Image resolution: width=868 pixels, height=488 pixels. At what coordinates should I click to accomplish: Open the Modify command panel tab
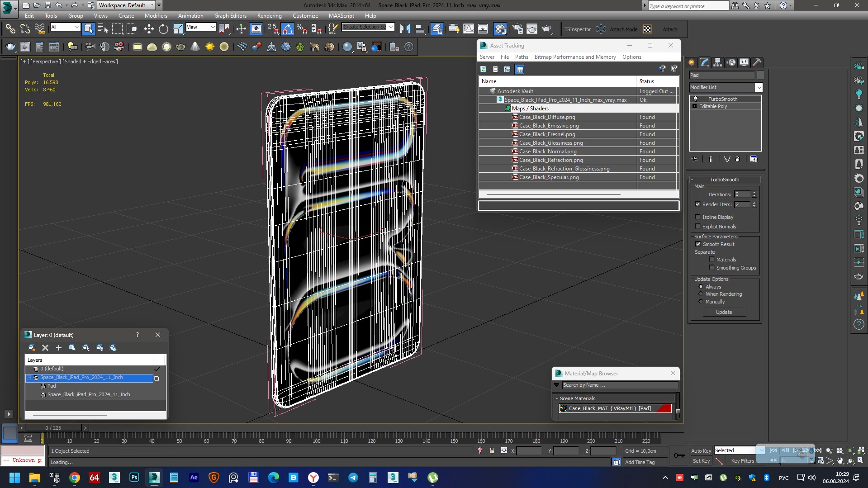click(705, 62)
